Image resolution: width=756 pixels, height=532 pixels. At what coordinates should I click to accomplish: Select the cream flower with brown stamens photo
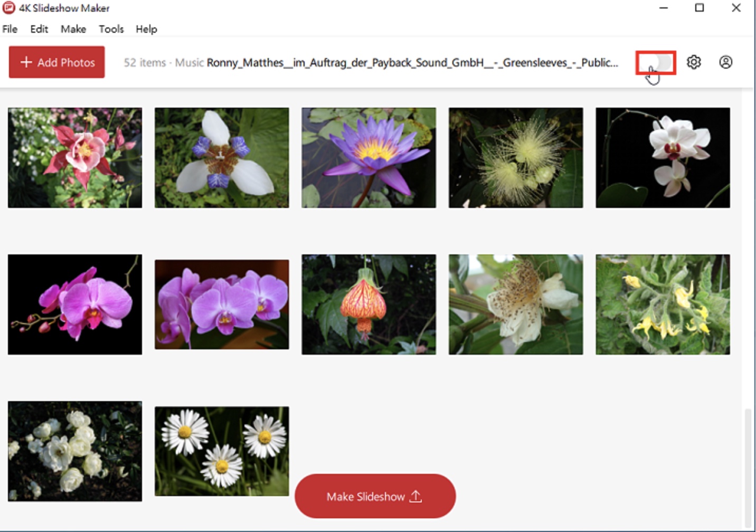[x=516, y=305]
